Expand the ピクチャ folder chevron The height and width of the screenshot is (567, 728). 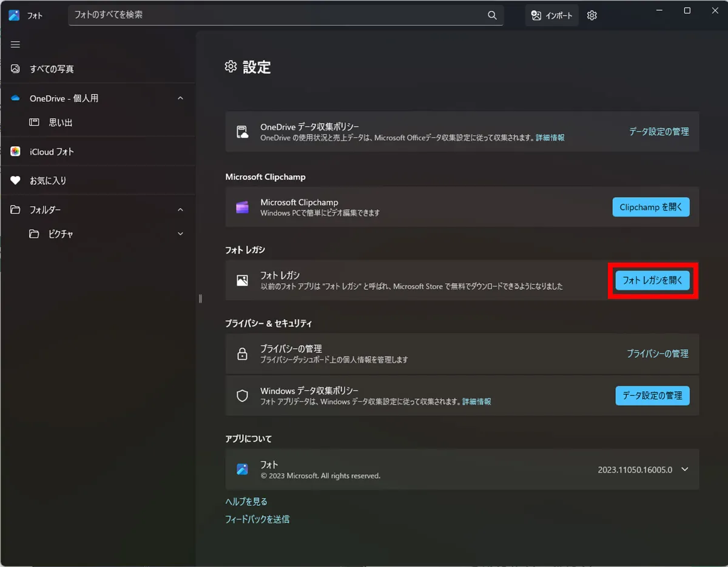pyautogui.click(x=180, y=233)
